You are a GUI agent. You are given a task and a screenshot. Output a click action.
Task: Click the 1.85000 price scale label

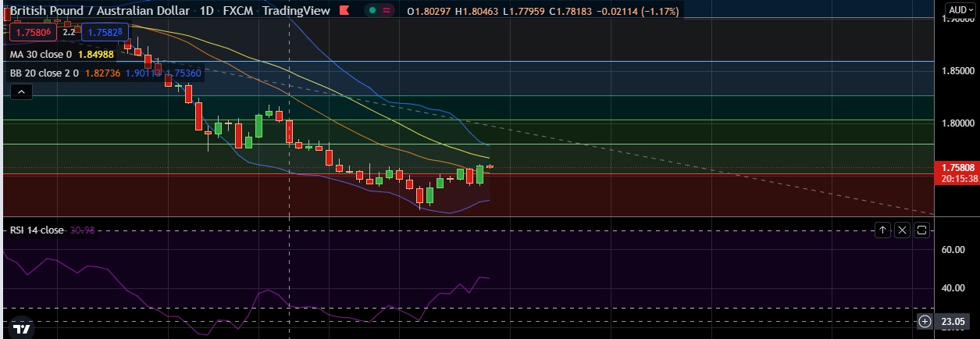click(x=958, y=71)
